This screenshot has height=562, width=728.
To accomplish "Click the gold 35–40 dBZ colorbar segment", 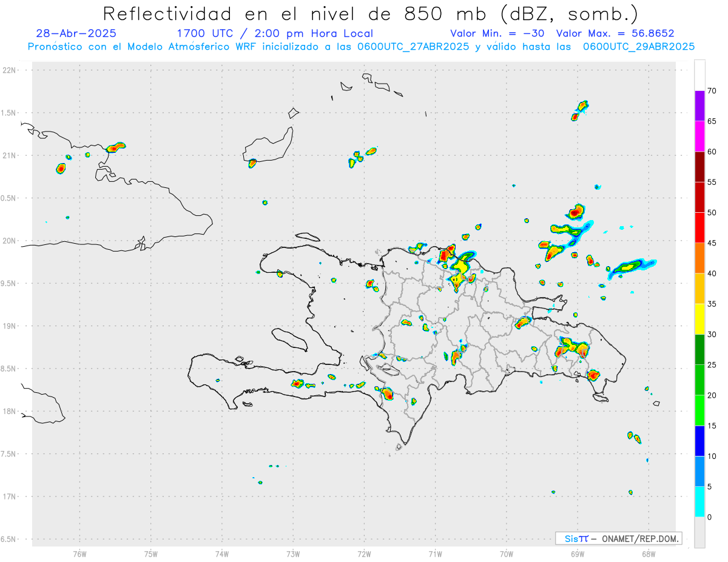I will [699, 289].
